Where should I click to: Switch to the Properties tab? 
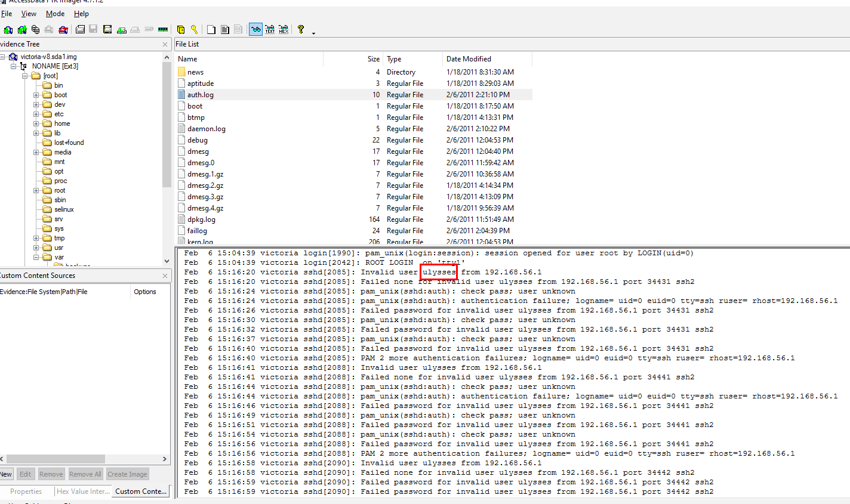click(26, 491)
